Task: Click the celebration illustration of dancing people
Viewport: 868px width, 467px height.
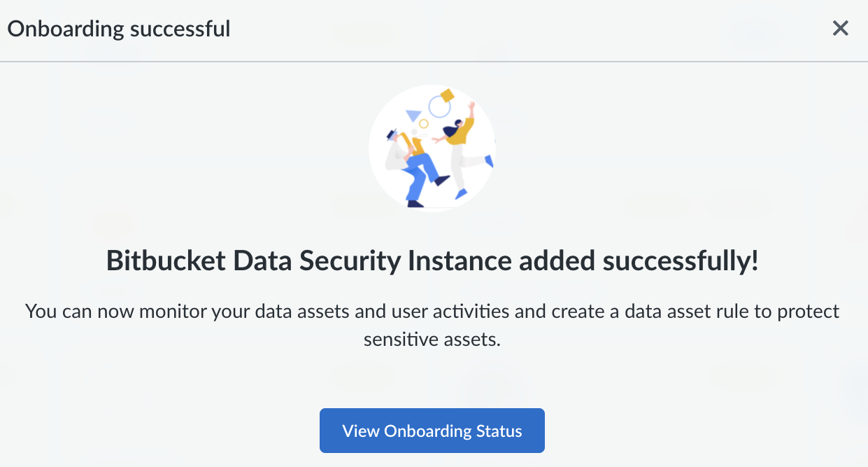Action: coord(432,148)
